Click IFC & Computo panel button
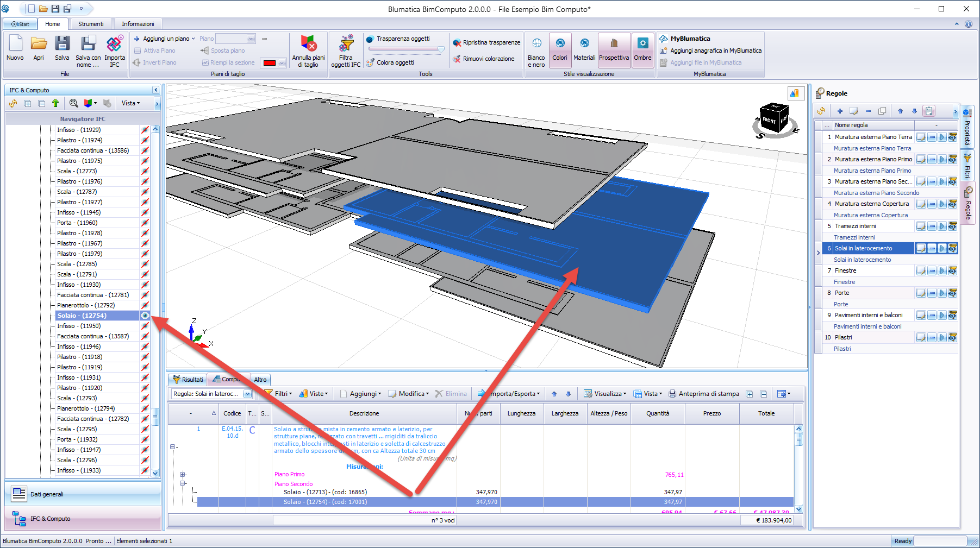Screen dimensions: 980x548 click(83, 519)
